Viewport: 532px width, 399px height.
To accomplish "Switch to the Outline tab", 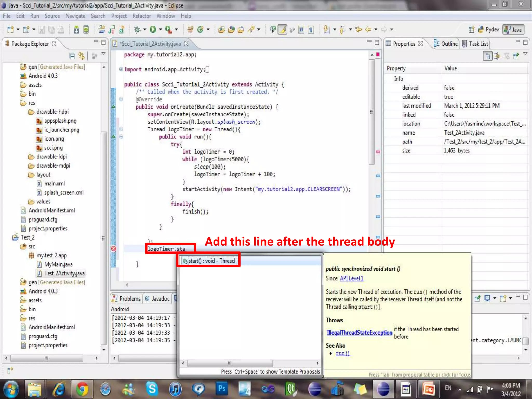I will pos(446,44).
